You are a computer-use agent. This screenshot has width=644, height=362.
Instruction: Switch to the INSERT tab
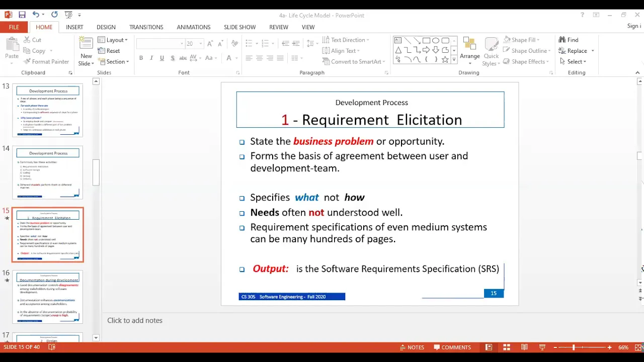(x=74, y=27)
